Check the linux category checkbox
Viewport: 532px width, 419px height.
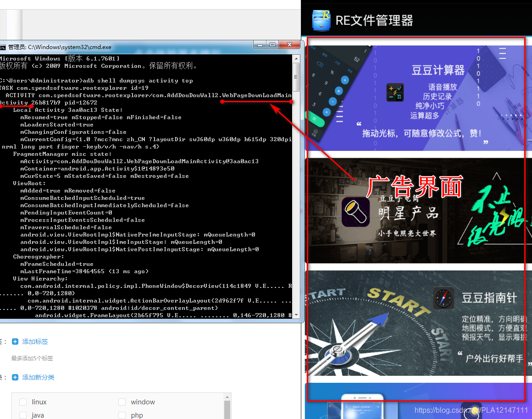[23, 402]
